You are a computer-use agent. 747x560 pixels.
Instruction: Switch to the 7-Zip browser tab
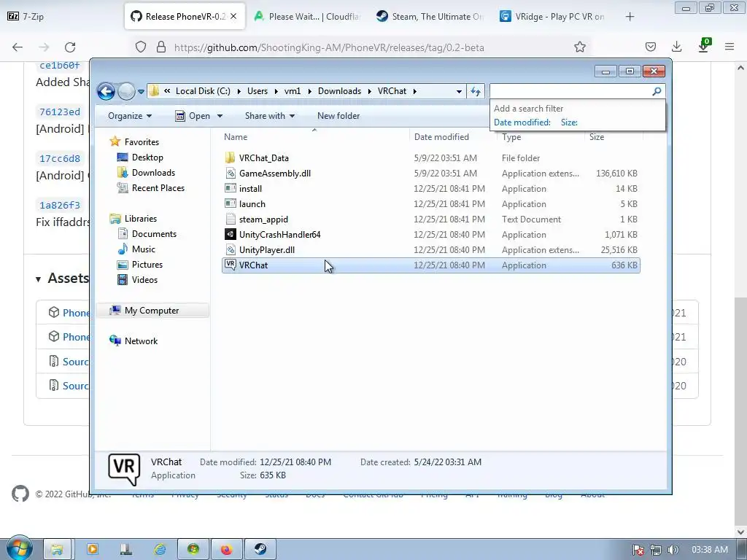pos(62,16)
